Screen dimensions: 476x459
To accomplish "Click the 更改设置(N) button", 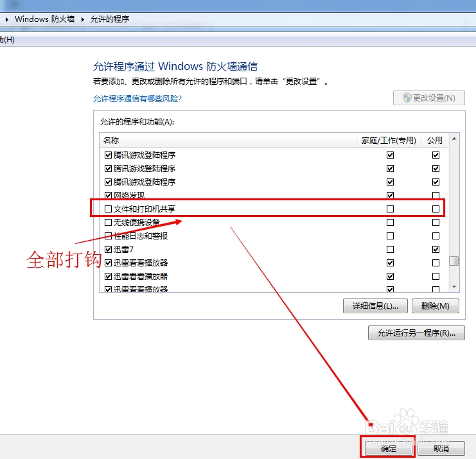I will click(428, 98).
